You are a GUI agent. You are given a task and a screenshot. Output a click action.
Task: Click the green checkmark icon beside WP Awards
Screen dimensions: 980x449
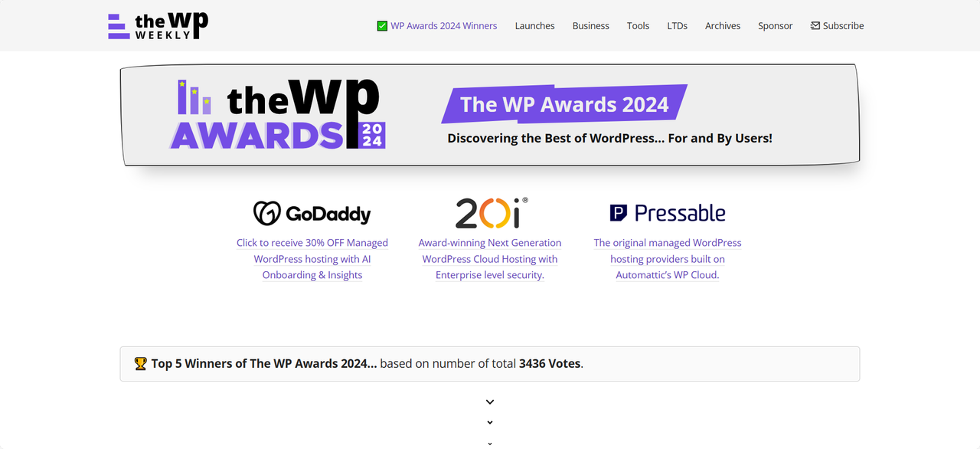(382, 25)
